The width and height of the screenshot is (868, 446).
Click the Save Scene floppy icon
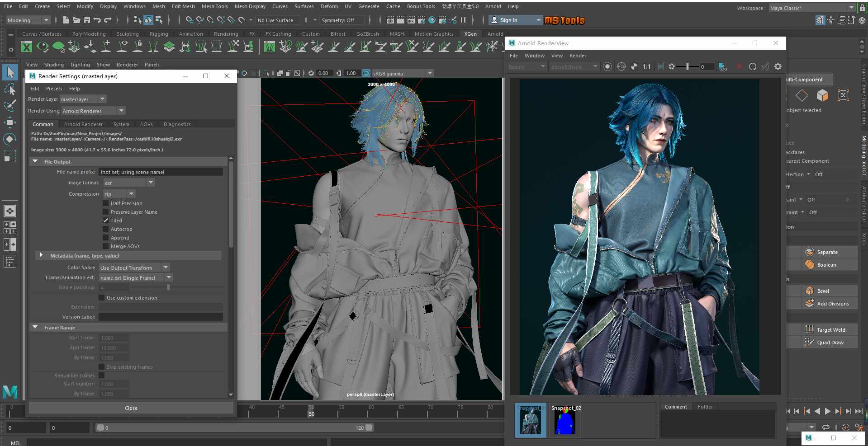(x=86, y=20)
